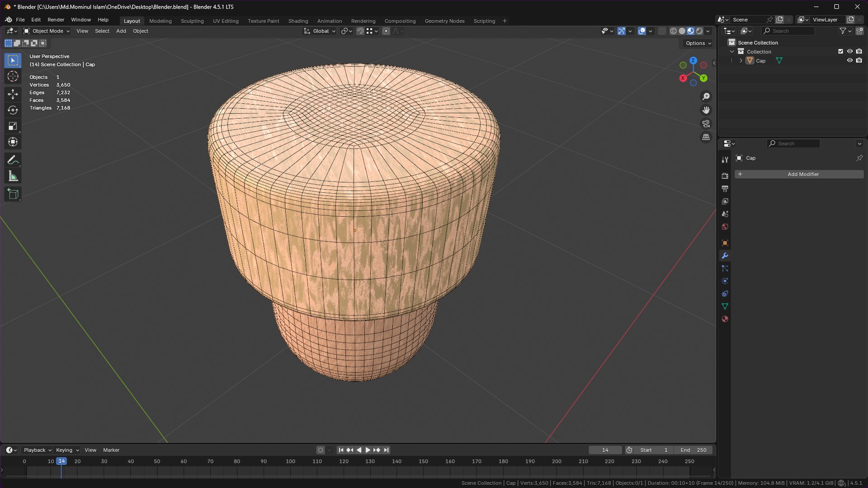
Task: Open Object Mode dropdown
Action: 47,31
